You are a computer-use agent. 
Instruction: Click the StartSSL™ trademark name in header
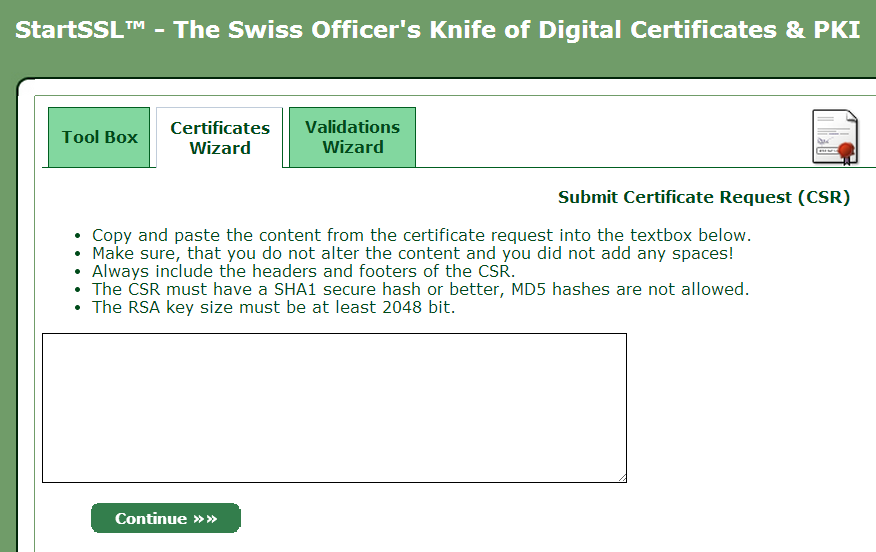81,29
